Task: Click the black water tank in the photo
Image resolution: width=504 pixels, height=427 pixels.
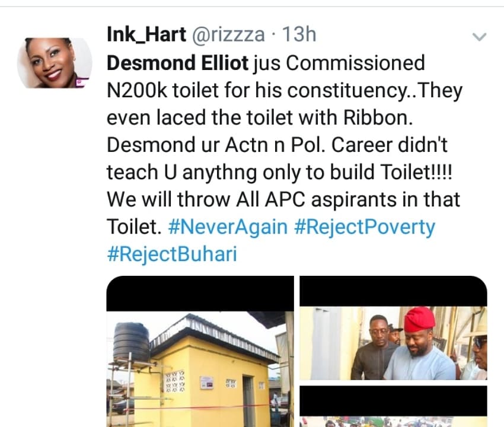Action: tap(131, 342)
